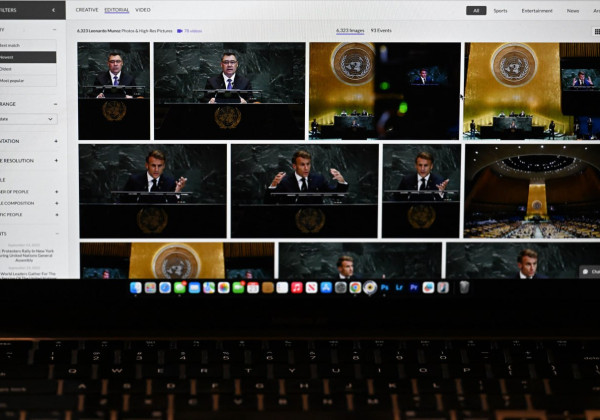Open the date range dropdown
The width and height of the screenshot is (600, 420).
[x=28, y=119]
